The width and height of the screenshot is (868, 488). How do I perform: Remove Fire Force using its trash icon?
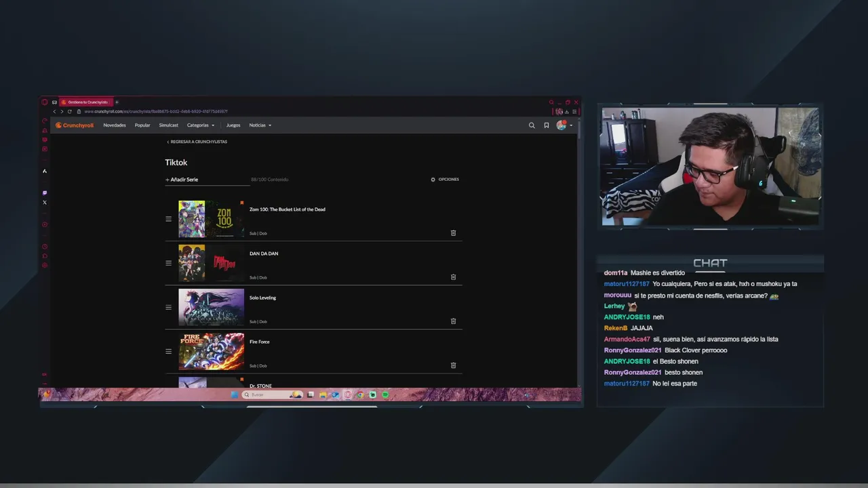pos(454,365)
